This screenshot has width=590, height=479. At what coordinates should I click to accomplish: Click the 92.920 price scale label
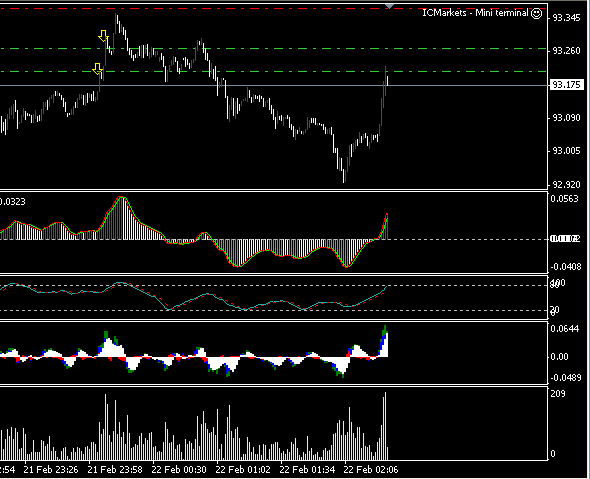(x=566, y=185)
